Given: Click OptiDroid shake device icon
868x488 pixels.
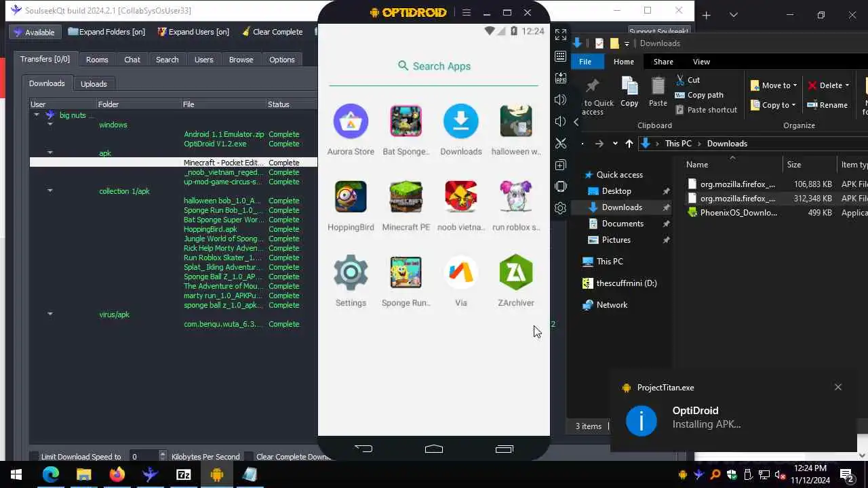Looking at the screenshot, I should (x=560, y=186).
